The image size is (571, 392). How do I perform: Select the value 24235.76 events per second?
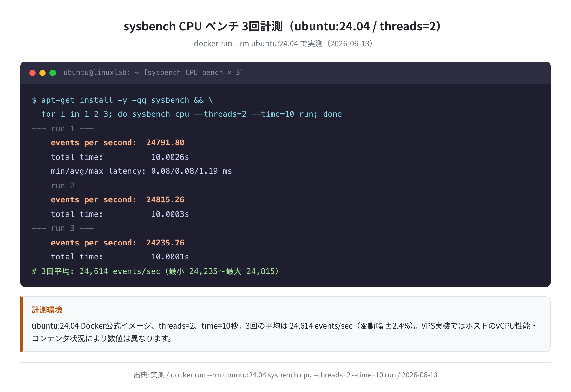pyautogui.click(x=165, y=243)
